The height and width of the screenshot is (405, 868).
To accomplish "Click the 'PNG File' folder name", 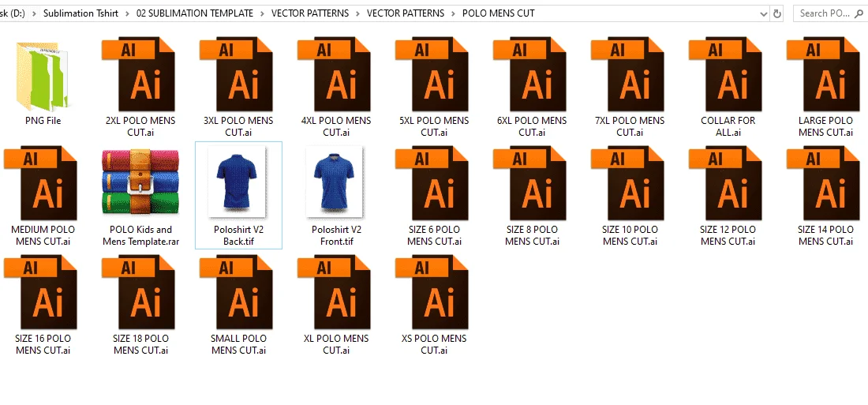I will point(43,121).
